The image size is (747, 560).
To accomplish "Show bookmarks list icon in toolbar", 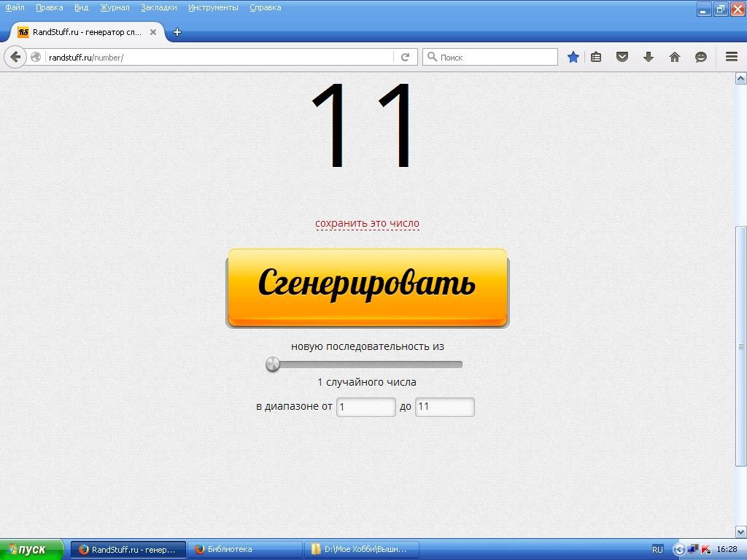I will [596, 57].
